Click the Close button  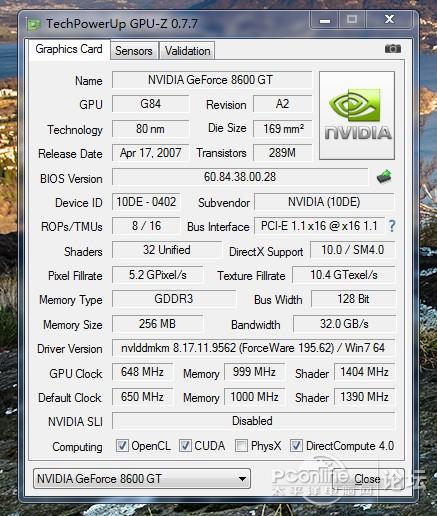click(x=369, y=479)
